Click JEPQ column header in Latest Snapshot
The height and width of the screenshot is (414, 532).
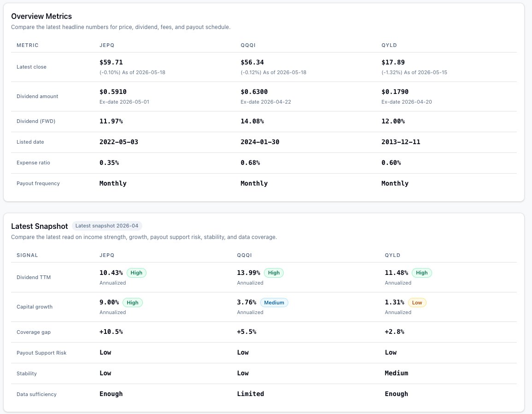(107, 255)
